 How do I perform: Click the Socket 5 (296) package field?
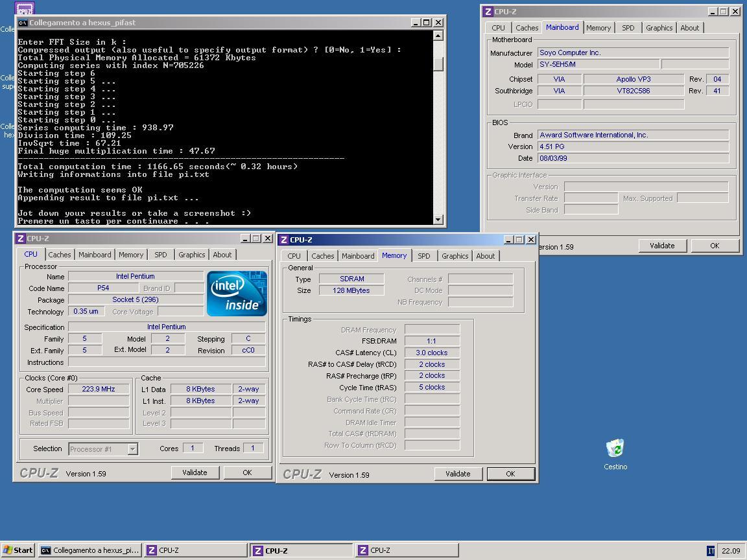pyautogui.click(x=136, y=299)
